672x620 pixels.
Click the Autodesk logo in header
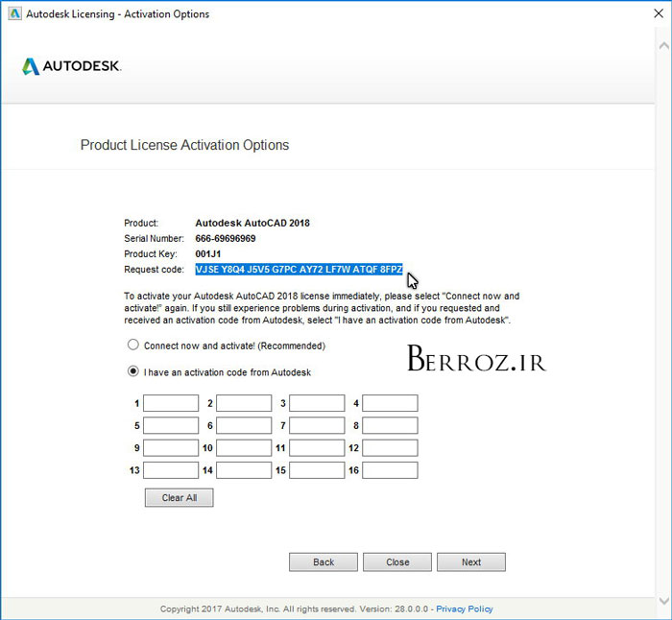pyautogui.click(x=71, y=66)
